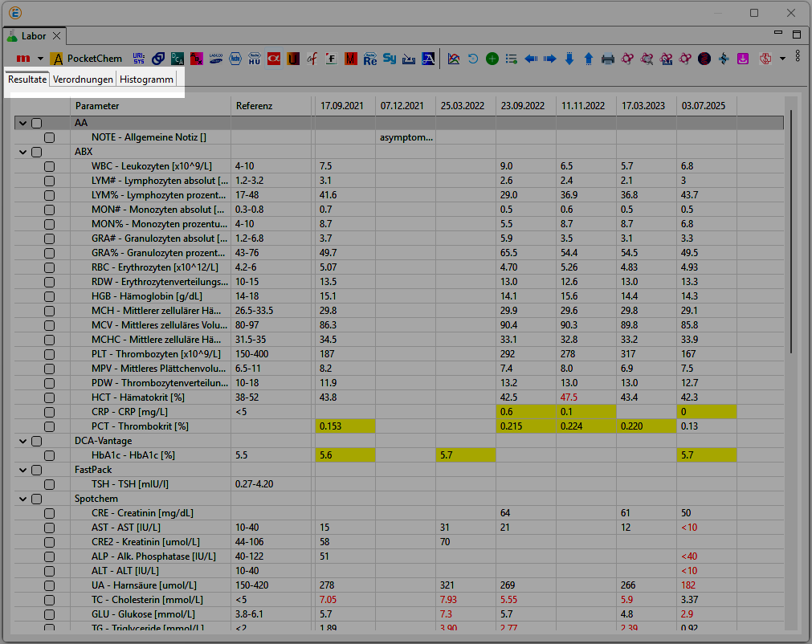
Task: Click the DCA device import icon
Action: [177, 59]
